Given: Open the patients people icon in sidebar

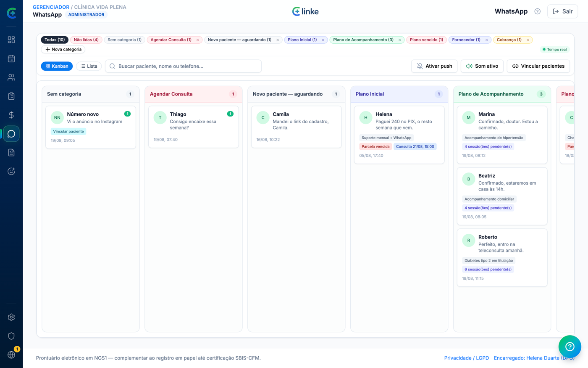Looking at the screenshot, I should pyautogui.click(x=11, y=77).
